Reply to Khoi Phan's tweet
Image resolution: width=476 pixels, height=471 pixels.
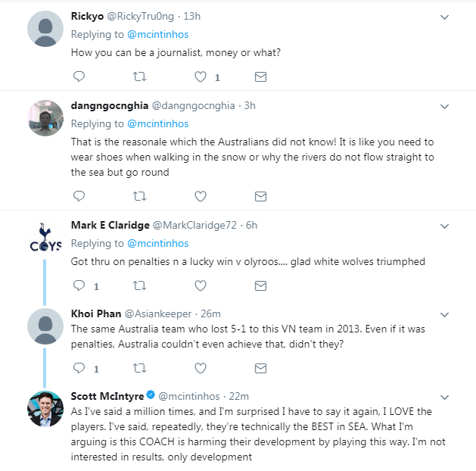click(x=79, y=369)
